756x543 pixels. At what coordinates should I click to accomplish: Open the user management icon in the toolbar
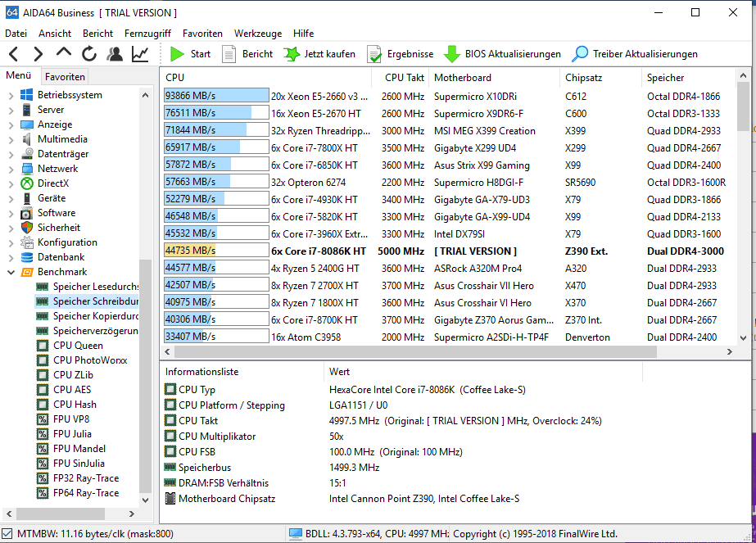(115, 54)
